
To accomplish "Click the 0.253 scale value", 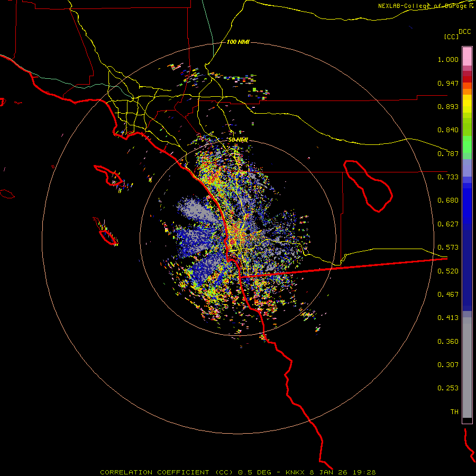I will pos(448,388).
